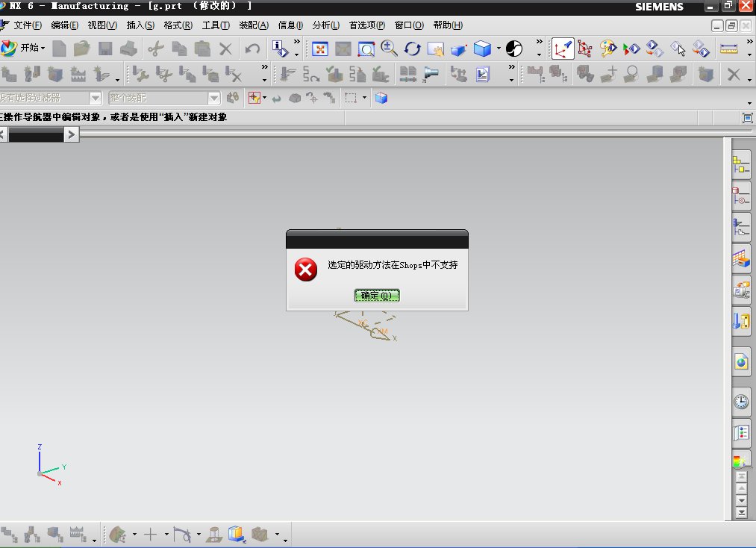756x548 pixels.
Task: Click the red X error icon in dialog
Action: pyautogui.click(x=306, y=270)
